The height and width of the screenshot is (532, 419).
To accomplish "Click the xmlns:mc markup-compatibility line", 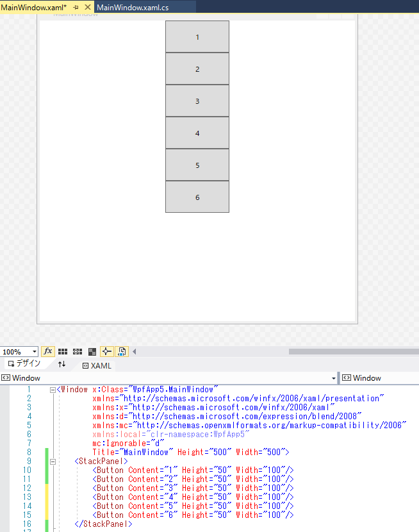I will point(249,426).
